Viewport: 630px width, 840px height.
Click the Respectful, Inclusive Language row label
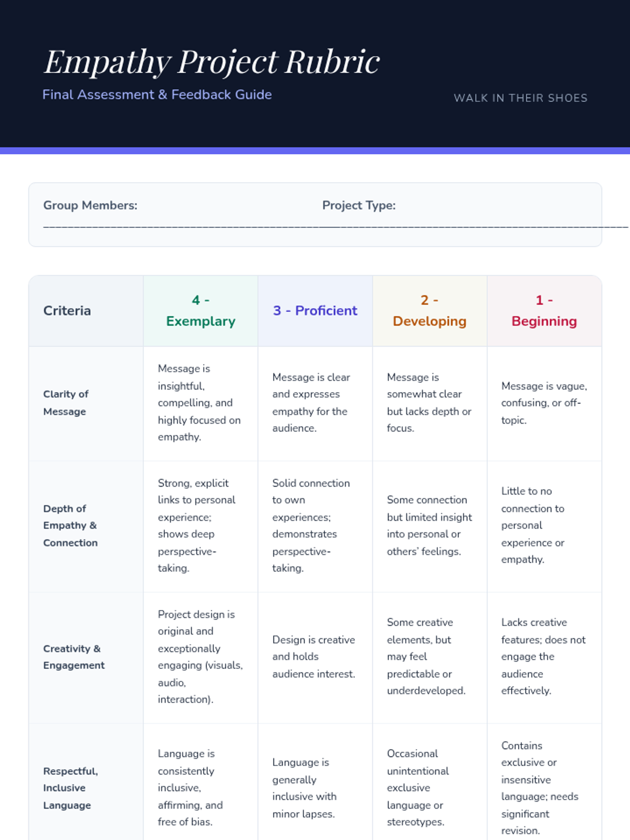pyautogui.click(x=70, y=788)
